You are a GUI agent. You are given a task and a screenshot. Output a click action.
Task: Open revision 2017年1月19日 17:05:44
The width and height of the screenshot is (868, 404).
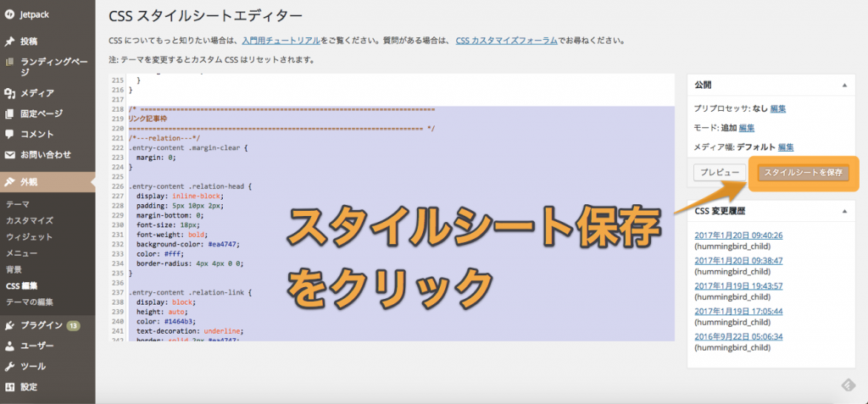tap(738, 311)
